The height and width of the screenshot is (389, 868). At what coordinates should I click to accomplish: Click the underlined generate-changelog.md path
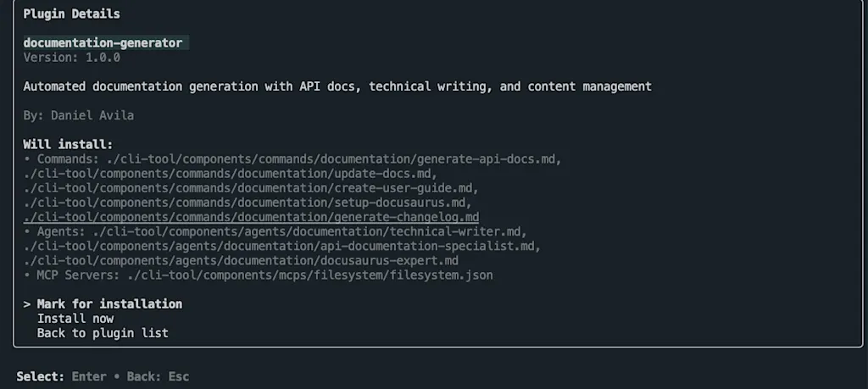coord(251,218)
